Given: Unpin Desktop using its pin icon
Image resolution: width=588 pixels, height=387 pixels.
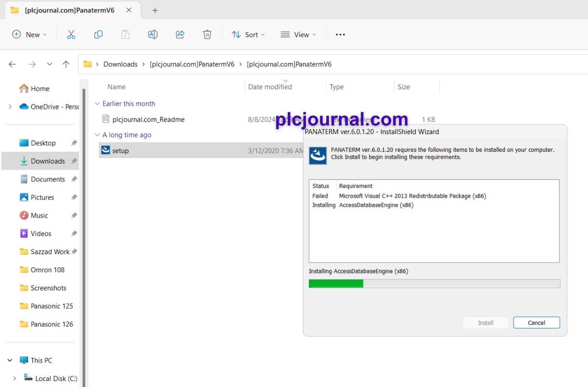Looking at the screenshot, I should [x=74, y=143].
